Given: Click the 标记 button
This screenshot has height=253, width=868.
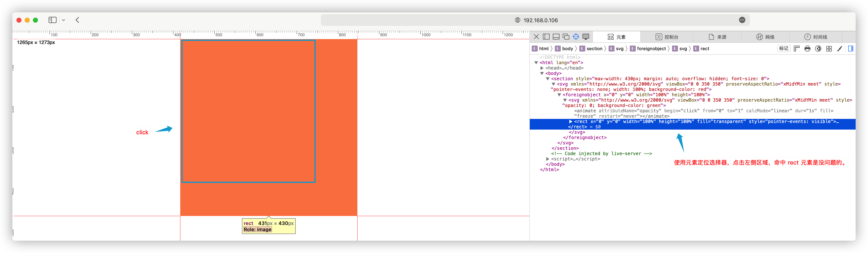Looking at the screenshot, I should pos(783,49).
